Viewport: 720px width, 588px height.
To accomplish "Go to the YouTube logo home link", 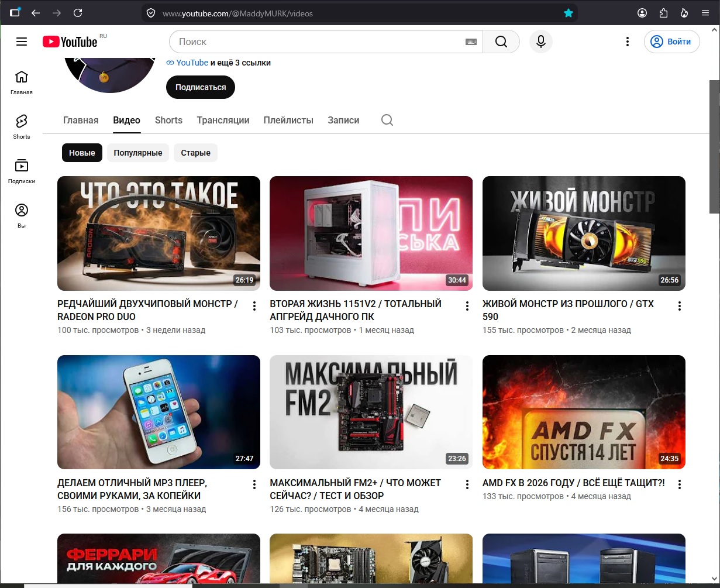I will [x=70, y=42].
